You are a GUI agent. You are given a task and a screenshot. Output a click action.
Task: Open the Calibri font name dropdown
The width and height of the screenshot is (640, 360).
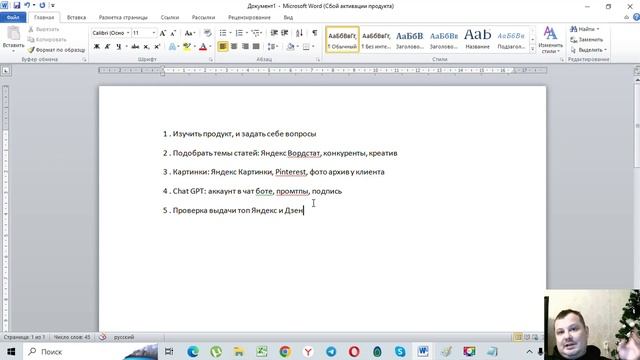click(x=127, y=33)
